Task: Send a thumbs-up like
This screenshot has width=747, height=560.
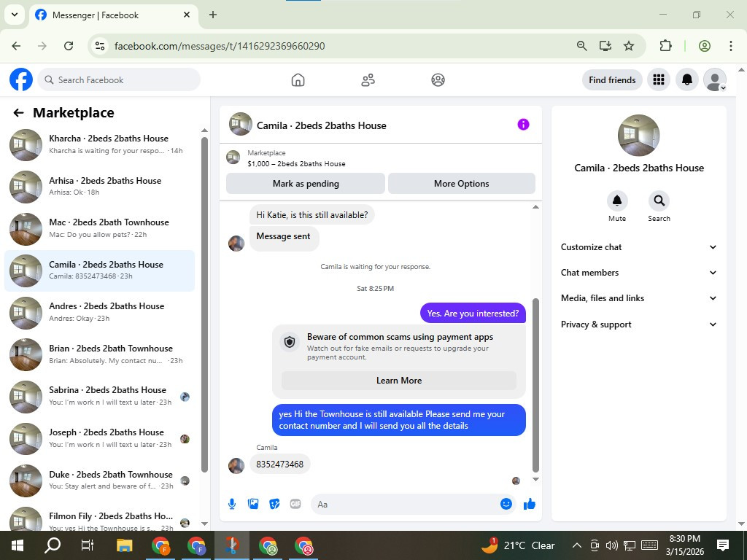Action: tap(530, 504)
